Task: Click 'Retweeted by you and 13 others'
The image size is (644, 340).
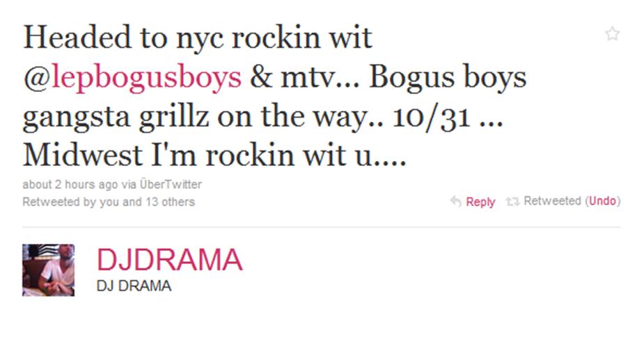Action: pyautogui.click(x=109, y=202)
